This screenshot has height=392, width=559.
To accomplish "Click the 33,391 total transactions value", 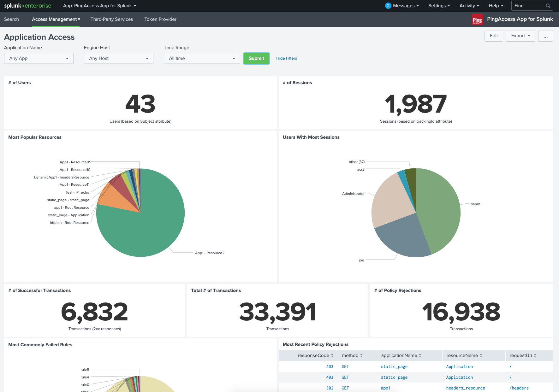I will coord(277,312).
